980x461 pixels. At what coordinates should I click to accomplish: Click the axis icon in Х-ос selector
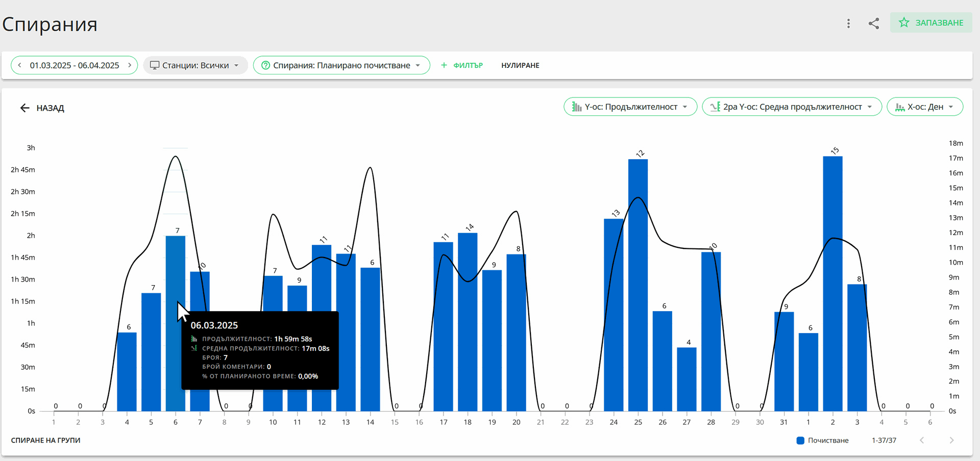click(900, 107)
